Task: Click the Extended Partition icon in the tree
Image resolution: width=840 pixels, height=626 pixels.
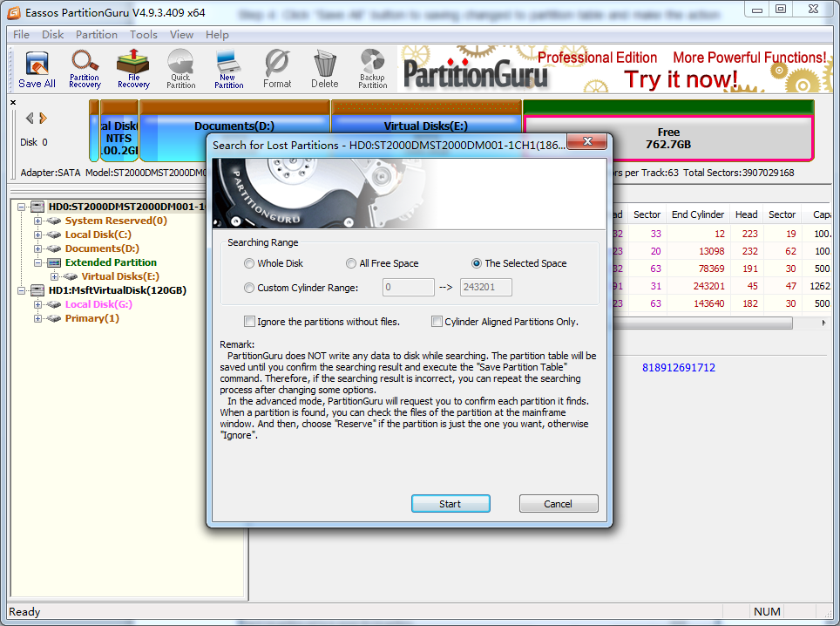Action: pos(53,262)
